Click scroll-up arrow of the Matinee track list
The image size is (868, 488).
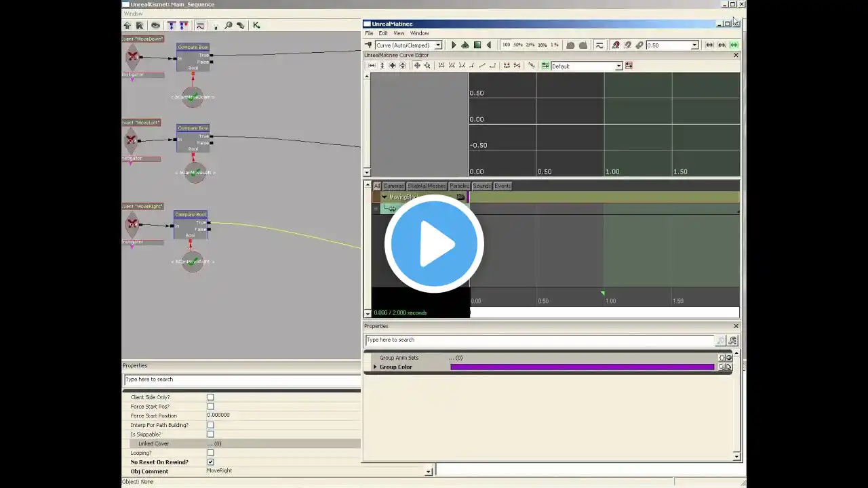pos(368,185)
